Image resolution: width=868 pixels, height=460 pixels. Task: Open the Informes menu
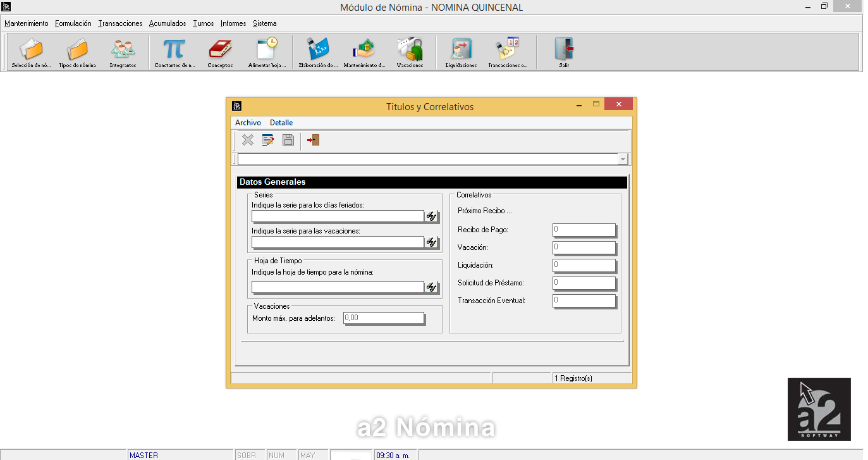point(233,23)
